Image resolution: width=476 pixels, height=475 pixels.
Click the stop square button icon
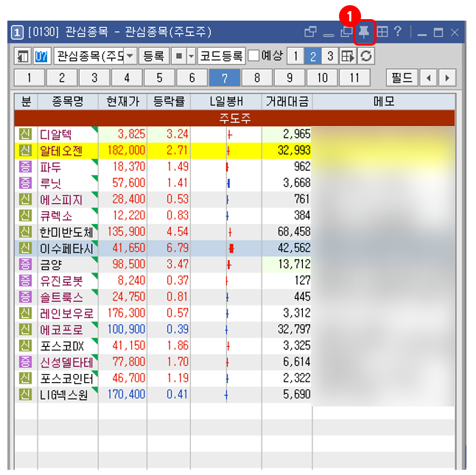(x=179, y=56)
